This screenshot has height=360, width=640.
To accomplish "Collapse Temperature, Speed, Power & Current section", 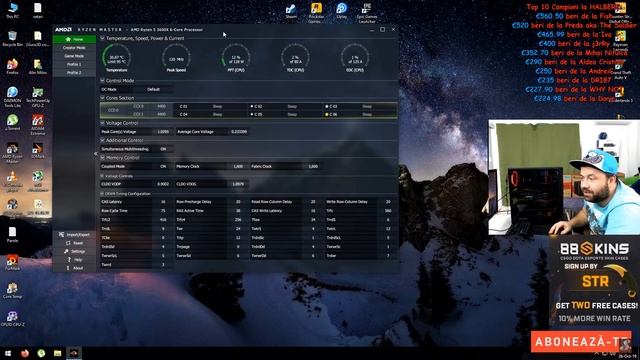I will (102, 38).
